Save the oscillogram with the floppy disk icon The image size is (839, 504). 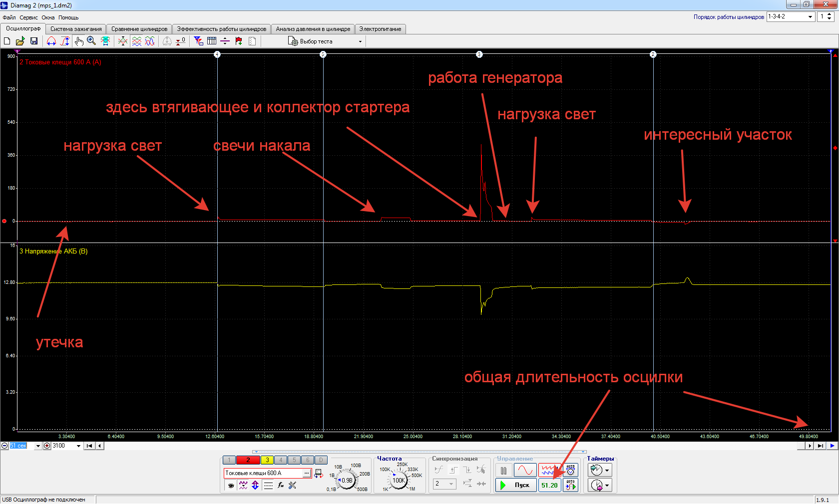coord(34,41)
